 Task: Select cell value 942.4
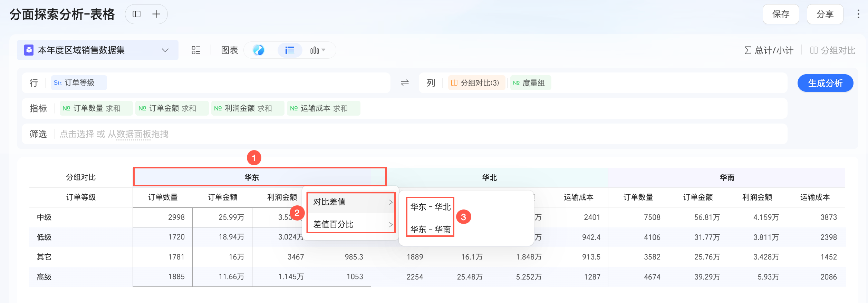591,237
